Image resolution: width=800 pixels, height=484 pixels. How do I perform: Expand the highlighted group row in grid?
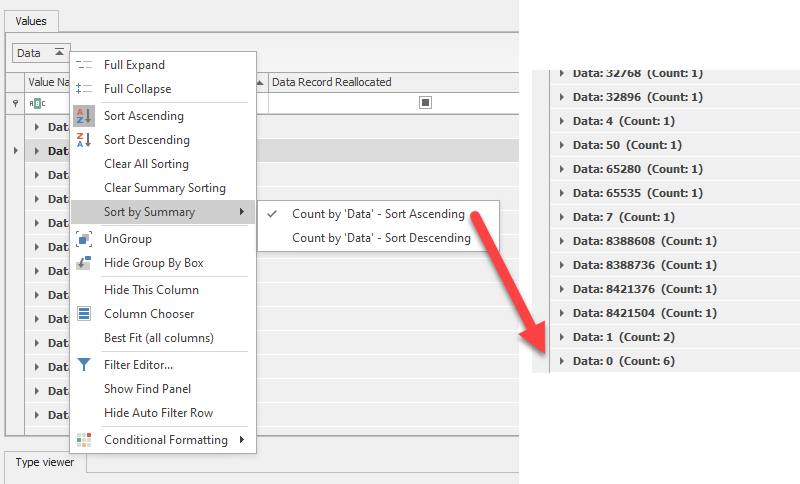click(37, 151)
